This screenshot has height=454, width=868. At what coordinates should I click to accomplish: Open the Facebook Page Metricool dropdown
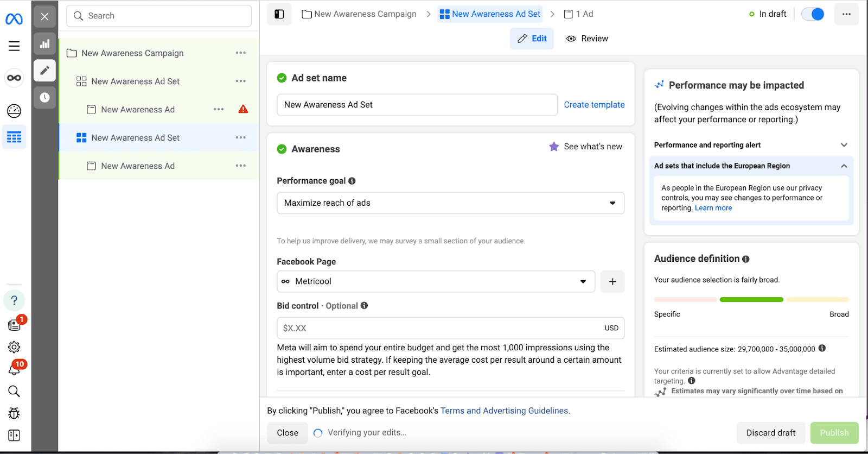pos(436,281)
